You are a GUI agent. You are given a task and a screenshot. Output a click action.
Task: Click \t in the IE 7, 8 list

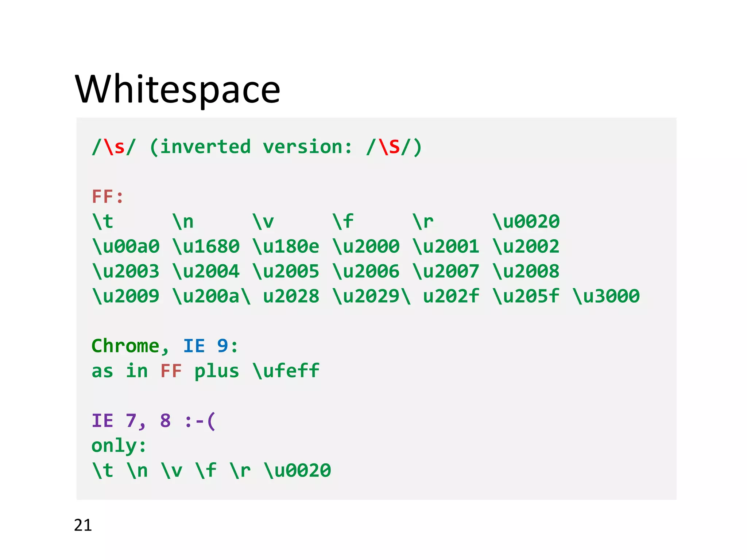pyautogui.click(x=102, y=470)
